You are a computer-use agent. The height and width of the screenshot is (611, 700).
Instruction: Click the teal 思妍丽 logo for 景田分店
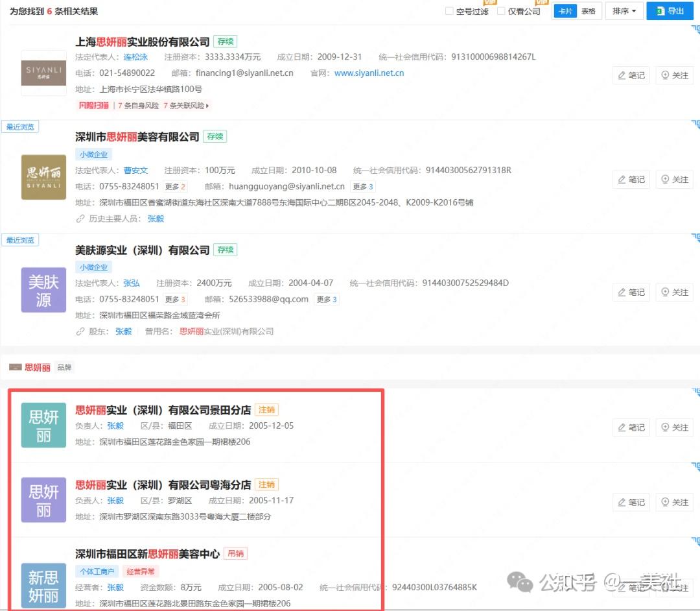(x=43, y=425)
